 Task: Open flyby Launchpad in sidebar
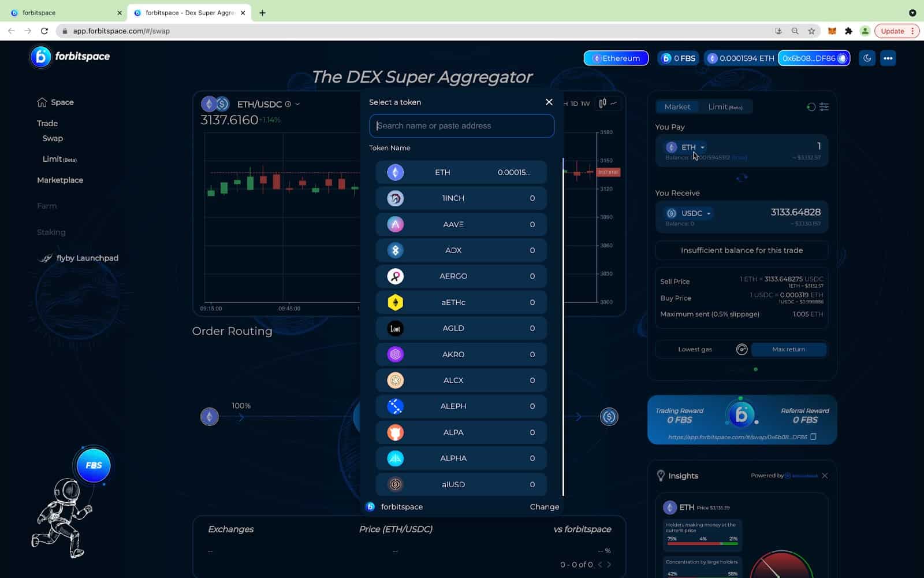[x=78, y=258]
